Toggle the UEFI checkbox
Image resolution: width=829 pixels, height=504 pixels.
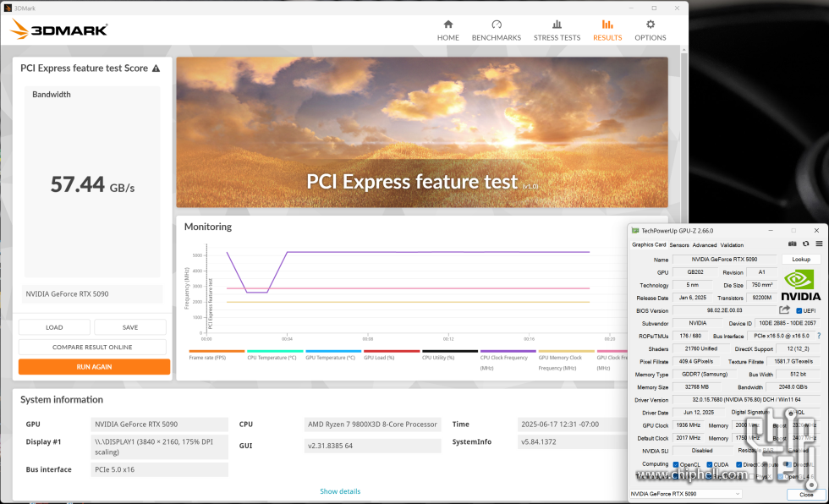(799, 310)
